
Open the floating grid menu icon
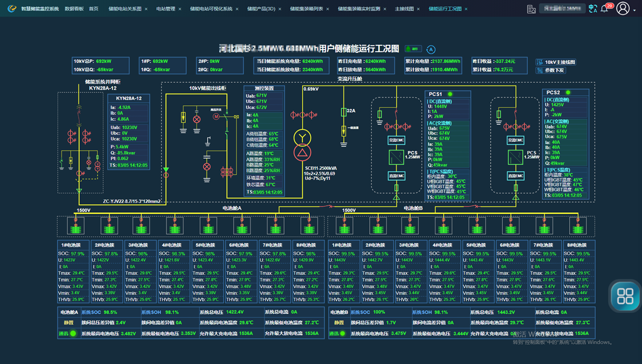point(625,296)
